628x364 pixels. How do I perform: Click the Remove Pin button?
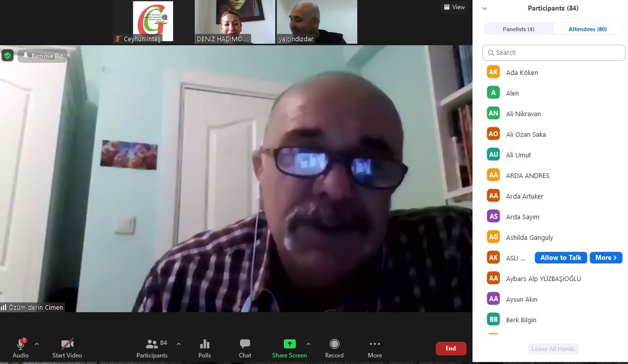point(43,56)
